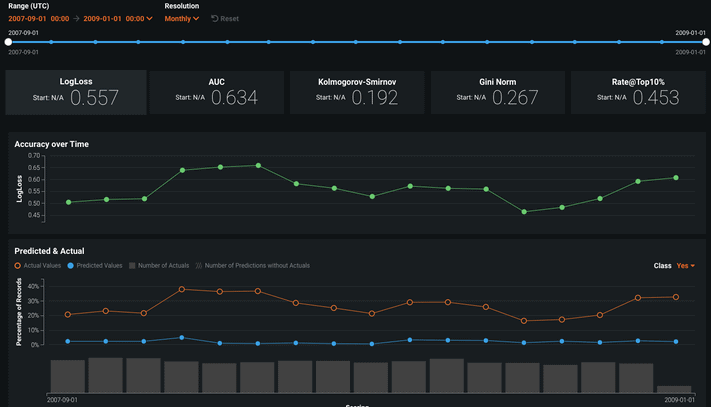The width and height of the screenshot is (711, 407).
Task: Click the last green LogLoss data point
Action: [x=676, y=178]
